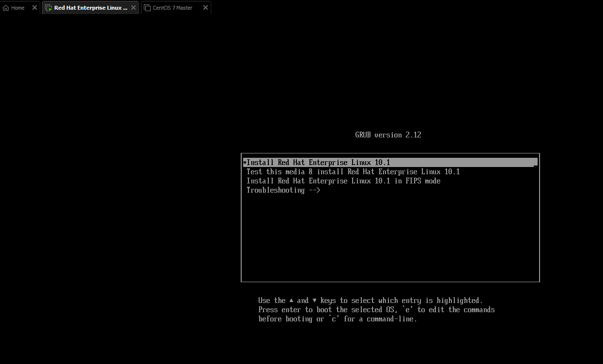Click the 'before booting or c for a command-line' text

[338, 319]
